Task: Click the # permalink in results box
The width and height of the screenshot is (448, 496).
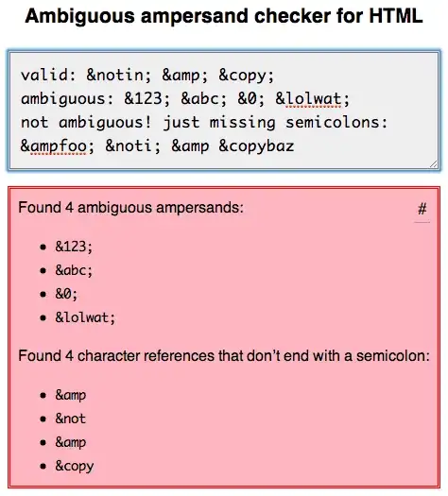Action: (422, 210)
